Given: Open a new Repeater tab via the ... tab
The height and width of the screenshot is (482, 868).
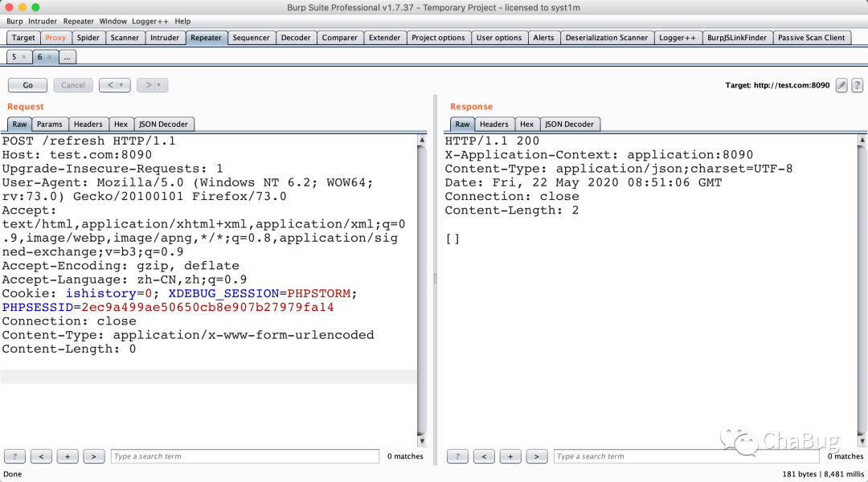Looking at the screenshot, I should click(67, 57).
